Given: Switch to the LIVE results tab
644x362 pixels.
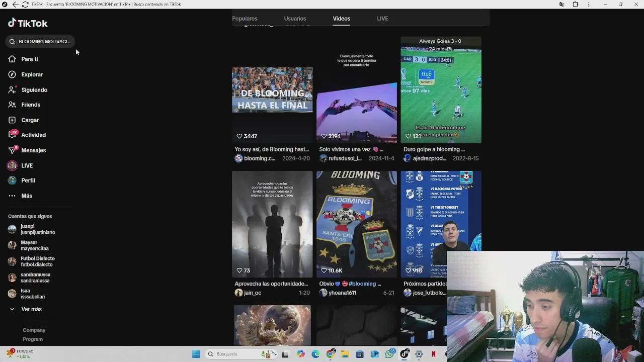Looking at the screenshot, I should pyautogui.click(x=382, y=19).
